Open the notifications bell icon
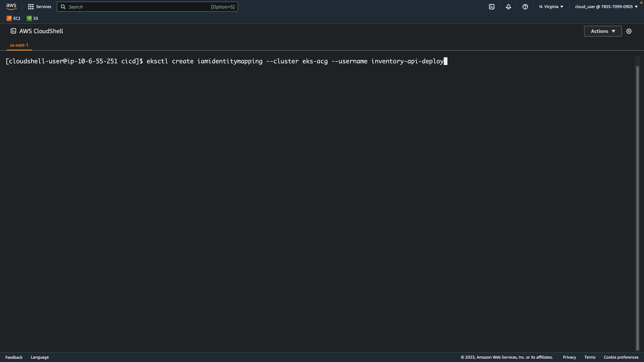Image resolution: width=644 pixels, height=362 pixels. [x=508, y=7]
